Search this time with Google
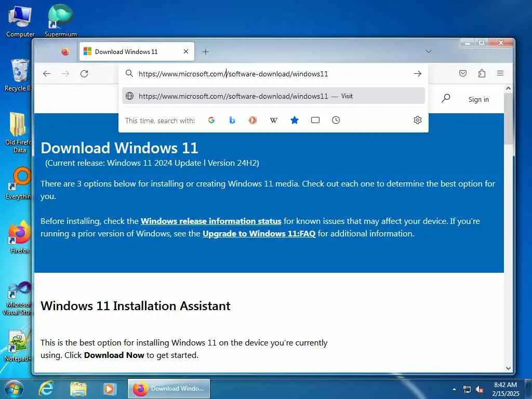The width and height of the screenshot is (532, 399). pyautogui.click(x=211, y=120)
